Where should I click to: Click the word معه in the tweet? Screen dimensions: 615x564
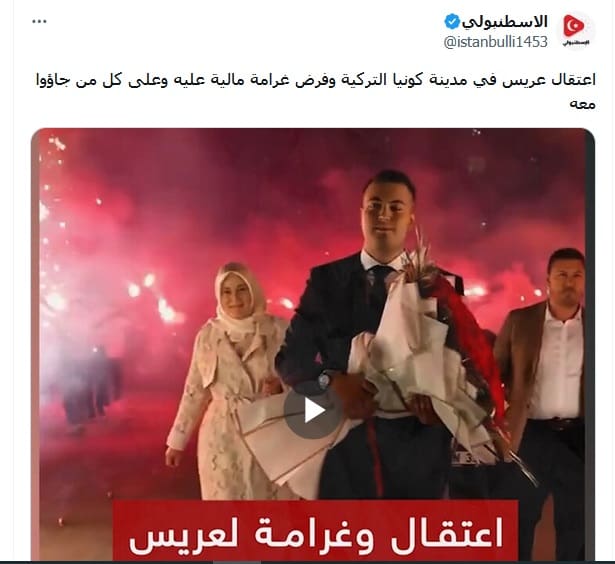[x=582, y=104]
